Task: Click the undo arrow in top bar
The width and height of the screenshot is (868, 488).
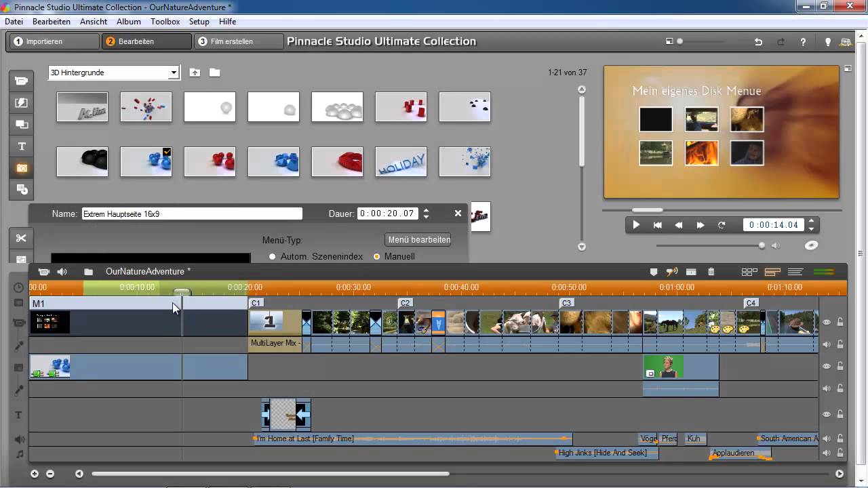Action: coord(758,42)
